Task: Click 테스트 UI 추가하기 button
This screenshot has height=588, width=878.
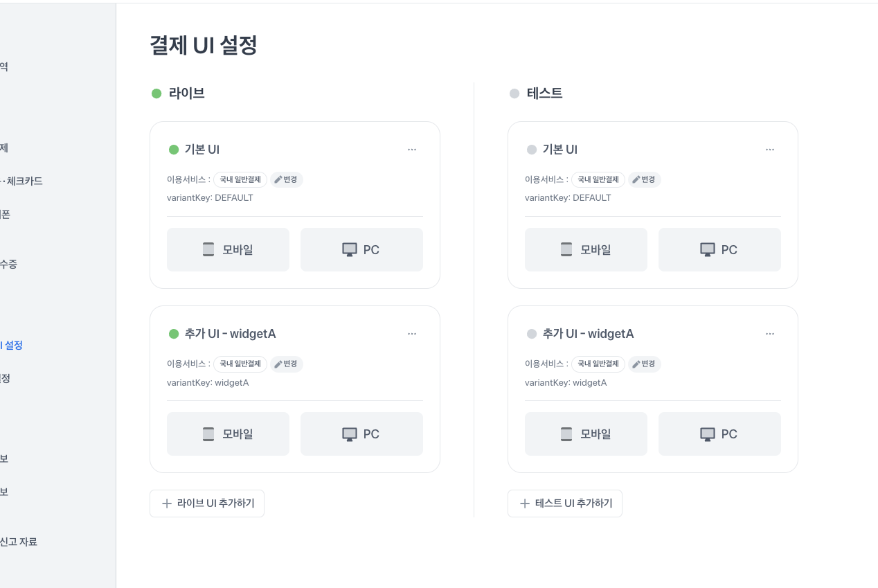Action: pyautogui.click(x=565, y=504)
